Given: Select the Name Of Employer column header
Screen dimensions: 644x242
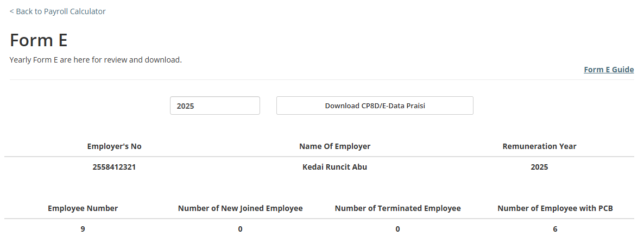Looking at the screenshot, I should pyautogui.click(x=334, y=146).
